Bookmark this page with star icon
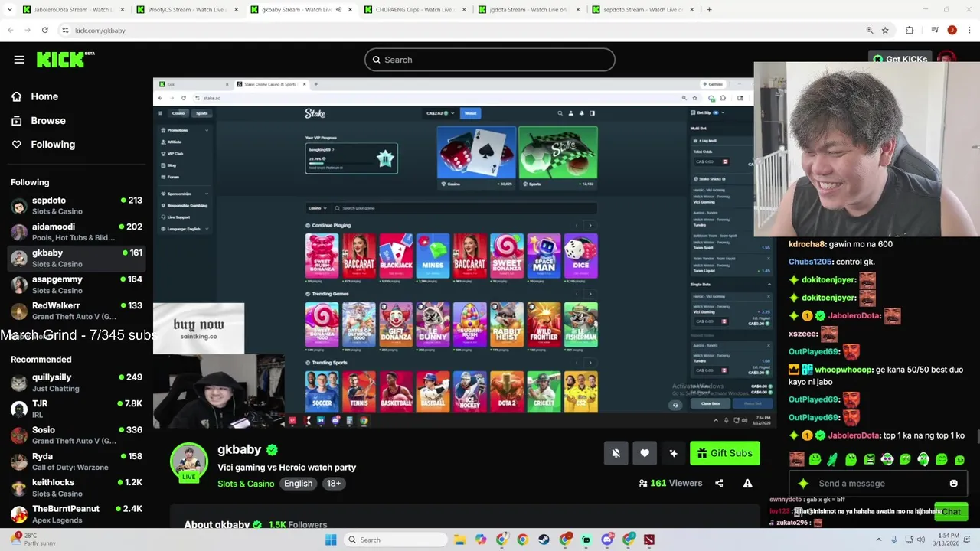This screenshot has width=980, height=551. point(885,30)
